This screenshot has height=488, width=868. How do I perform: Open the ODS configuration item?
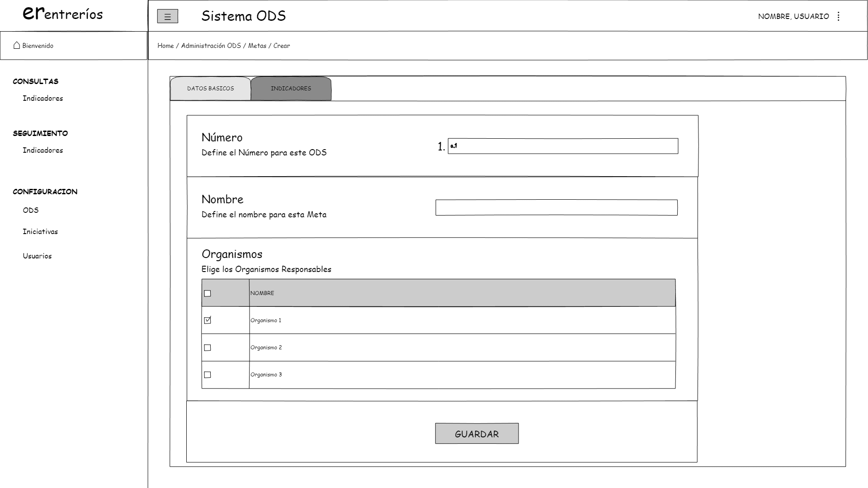31,210
